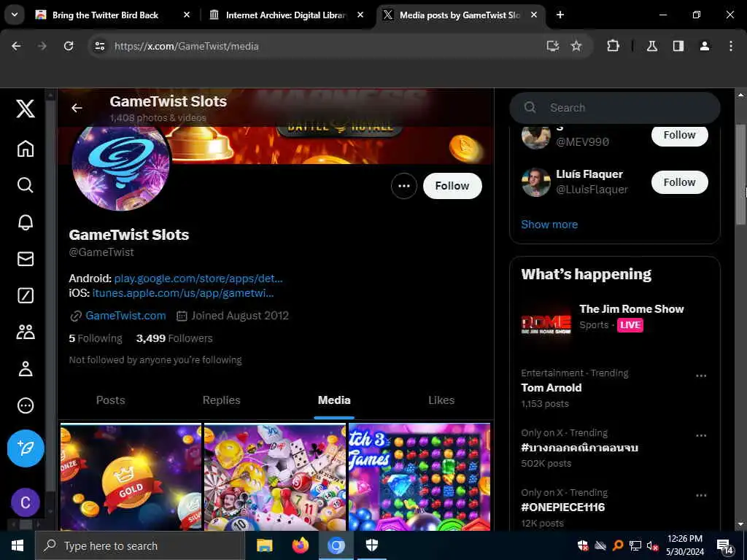View site information icon in address bar
This screenshot has height=560, width=747.
[99, 46]
